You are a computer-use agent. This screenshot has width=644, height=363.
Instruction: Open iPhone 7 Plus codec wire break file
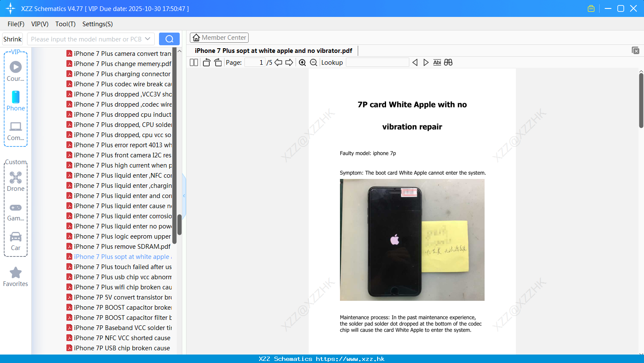(x=119, y=84)
